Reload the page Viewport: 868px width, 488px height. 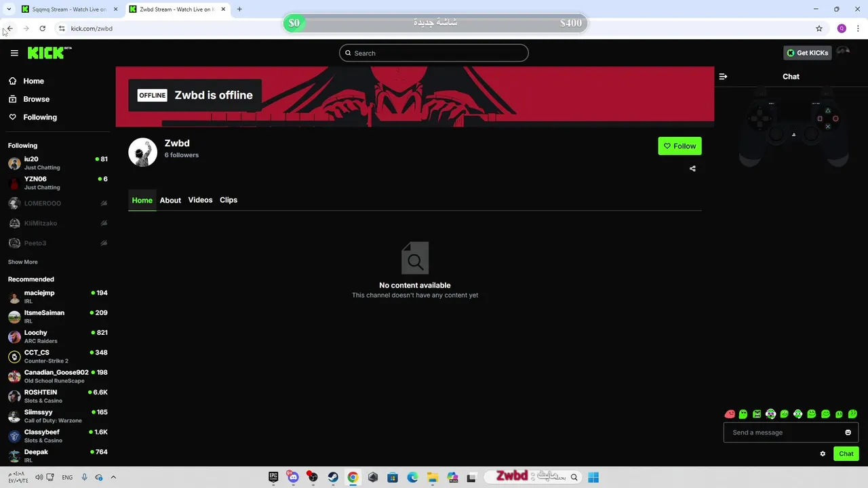(42, 28)
